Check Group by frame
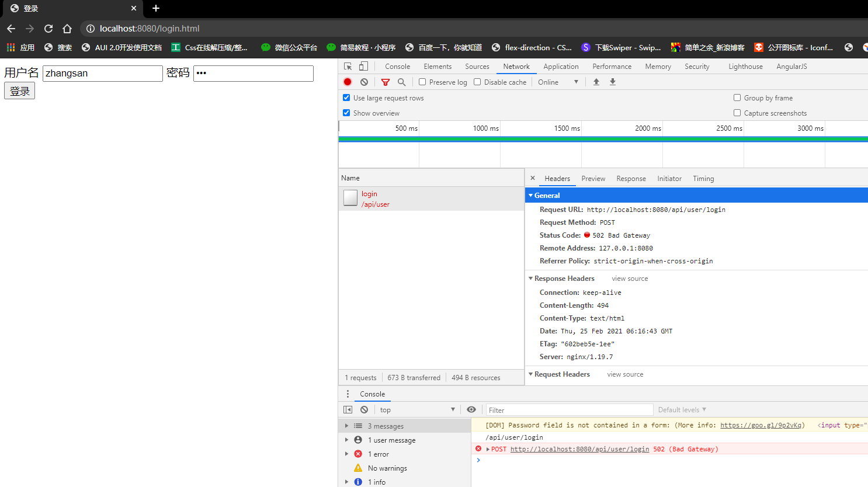This screenshot has width=868, height=487. click(737, 98)
